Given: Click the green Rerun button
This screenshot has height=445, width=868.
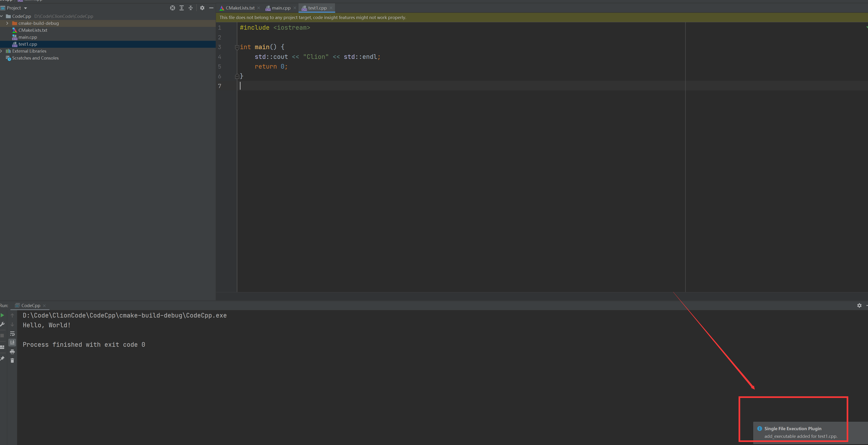Looking at the screenshot, I should [2, 315].
